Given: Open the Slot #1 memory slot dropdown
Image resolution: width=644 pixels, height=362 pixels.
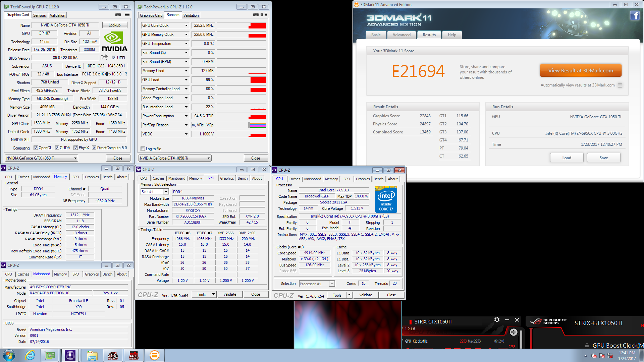Looking at the screenshot, I should click(x=166, y=192).
